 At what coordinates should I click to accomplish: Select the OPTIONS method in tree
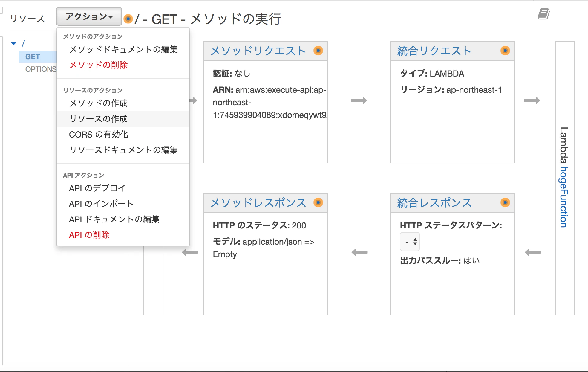coord(41,69)
